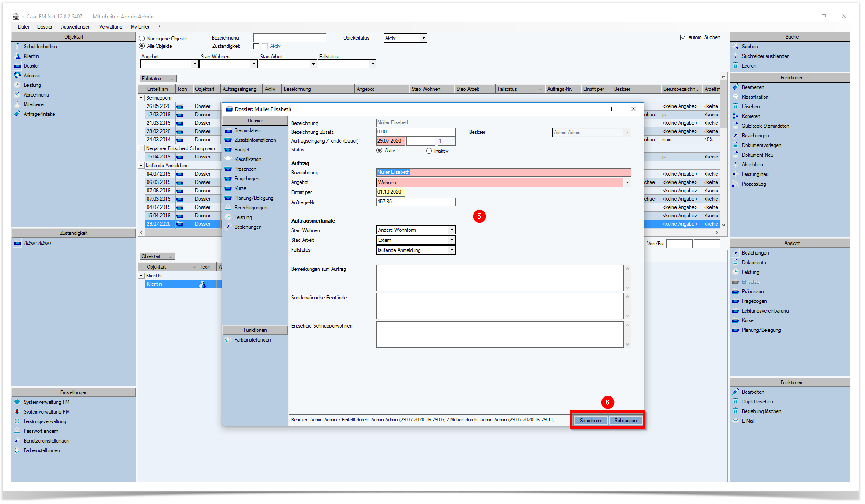Open the ? help menu

pyautogui.click(x=159, y=27)
